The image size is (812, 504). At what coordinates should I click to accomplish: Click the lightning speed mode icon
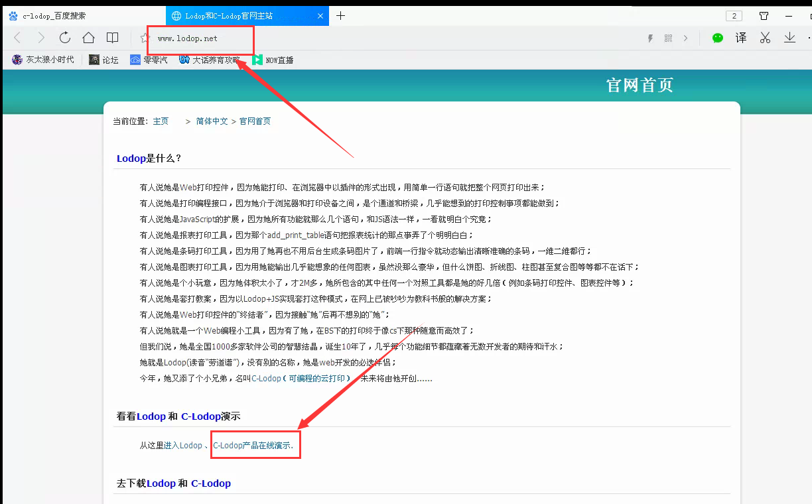[651, 38]
